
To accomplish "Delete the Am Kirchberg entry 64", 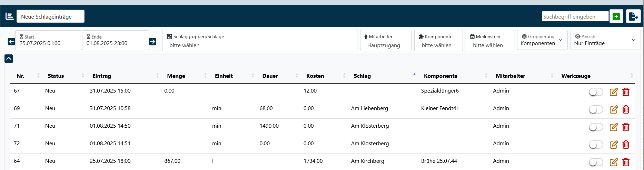I will coord(626,162).
